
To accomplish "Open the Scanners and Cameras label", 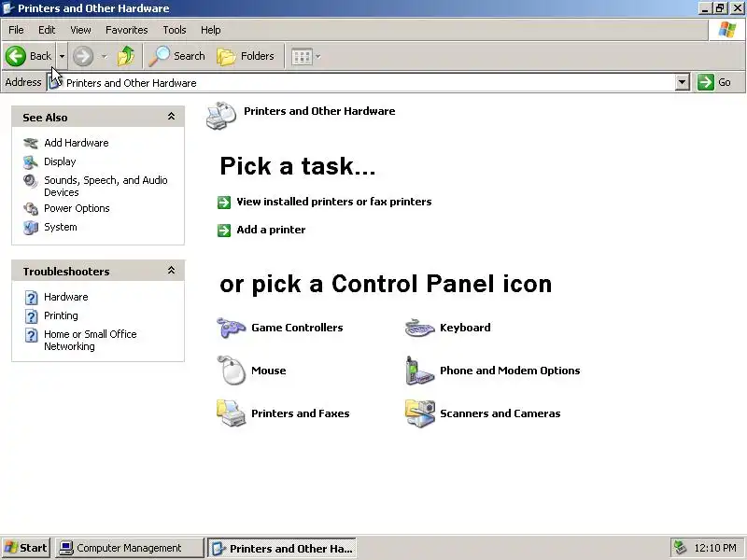I will point(500,413).
